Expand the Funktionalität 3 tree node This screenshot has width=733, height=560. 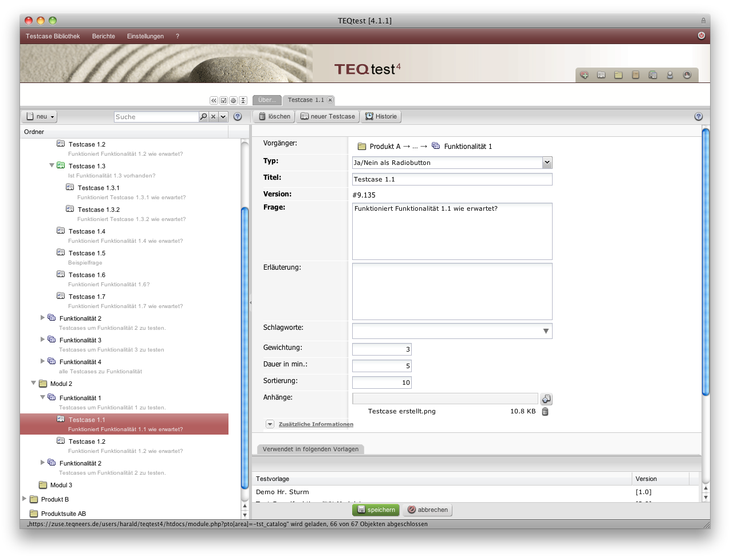coord(42,340)
